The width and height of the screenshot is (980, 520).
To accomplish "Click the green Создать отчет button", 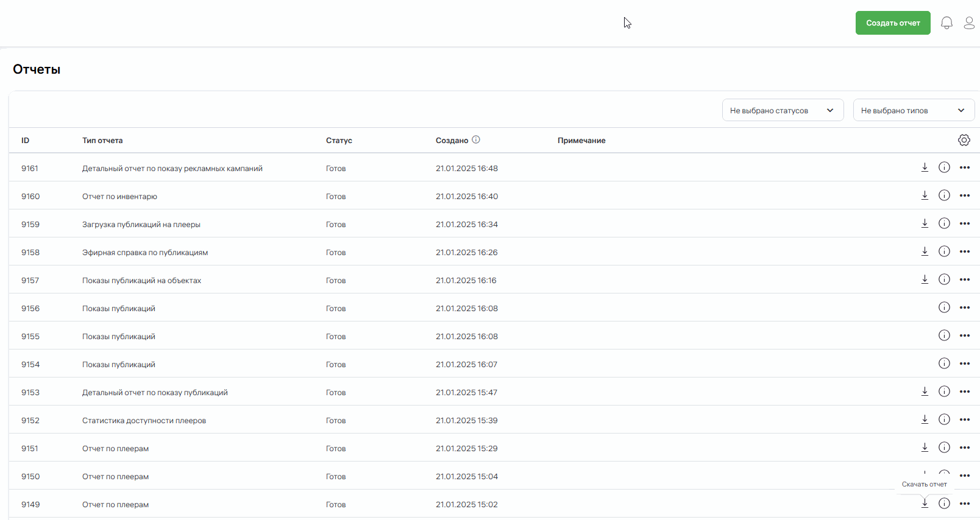I will [892, 23].
